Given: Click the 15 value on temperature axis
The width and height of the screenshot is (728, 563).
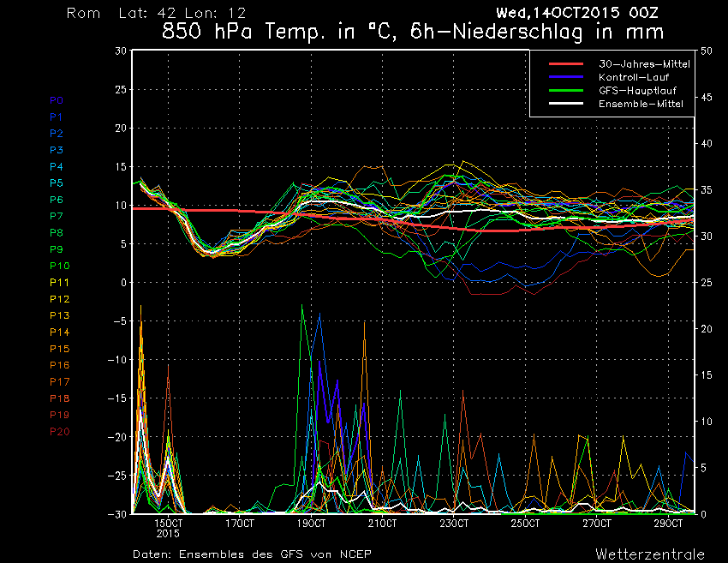Looking at the screenshot, I should pos(121,167).
